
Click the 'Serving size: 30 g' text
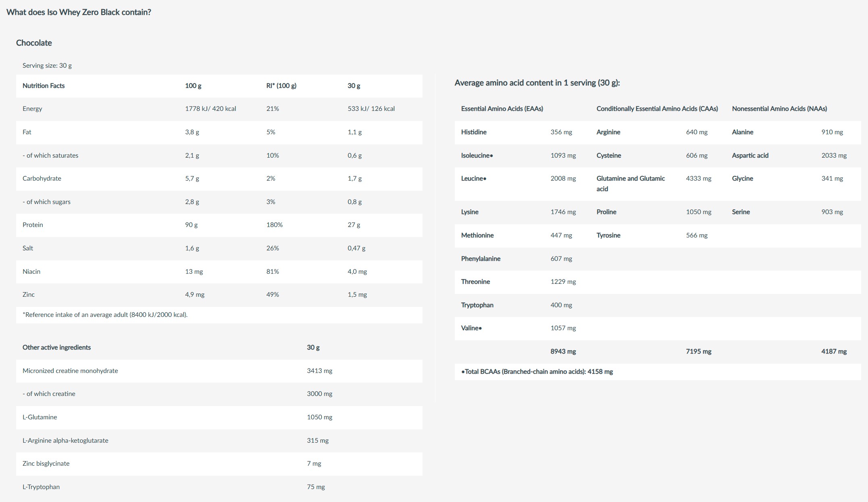coord(47,65)
